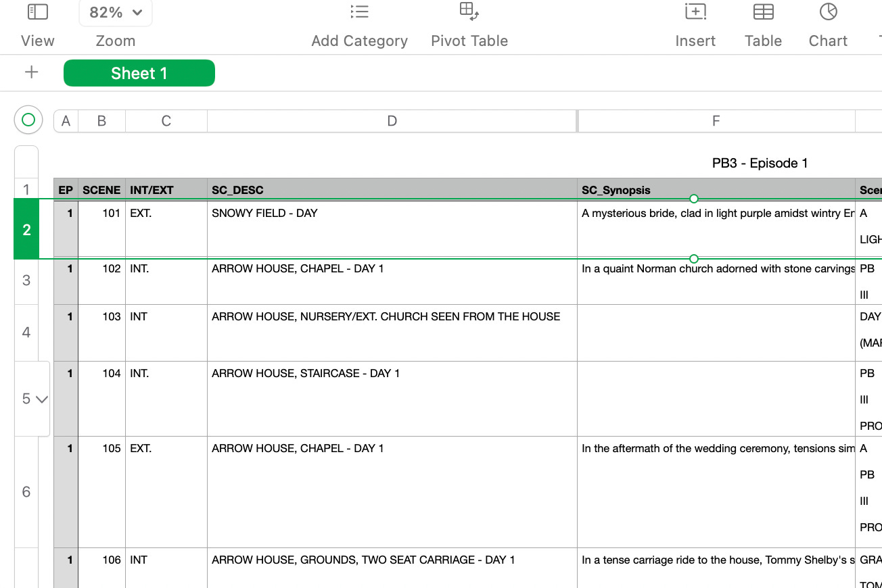
Task: Select the INT cell in scene 103 row
Action: pyautogui.click(x=166, y=333)
